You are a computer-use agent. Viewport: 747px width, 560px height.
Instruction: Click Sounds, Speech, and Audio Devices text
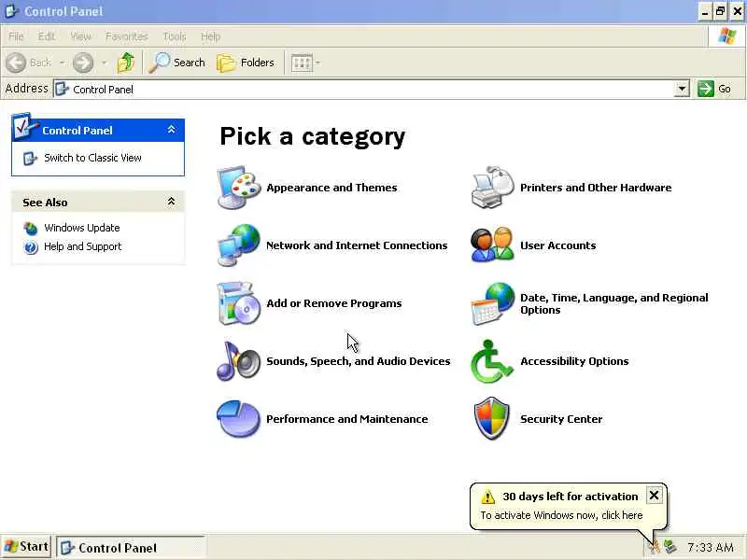(359, 361)
